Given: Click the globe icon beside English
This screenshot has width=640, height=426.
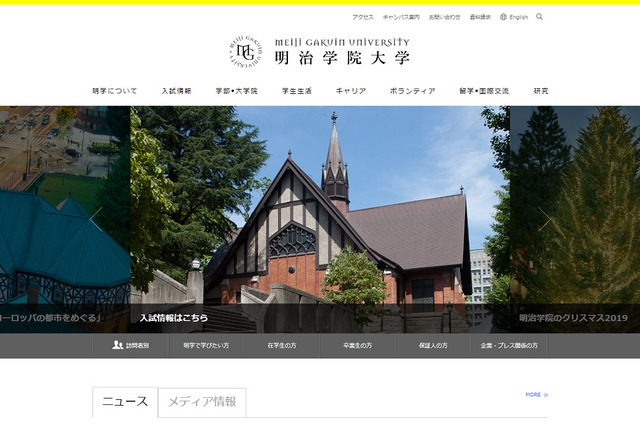Looking at the screenshot, I should [x=503, y=17].
